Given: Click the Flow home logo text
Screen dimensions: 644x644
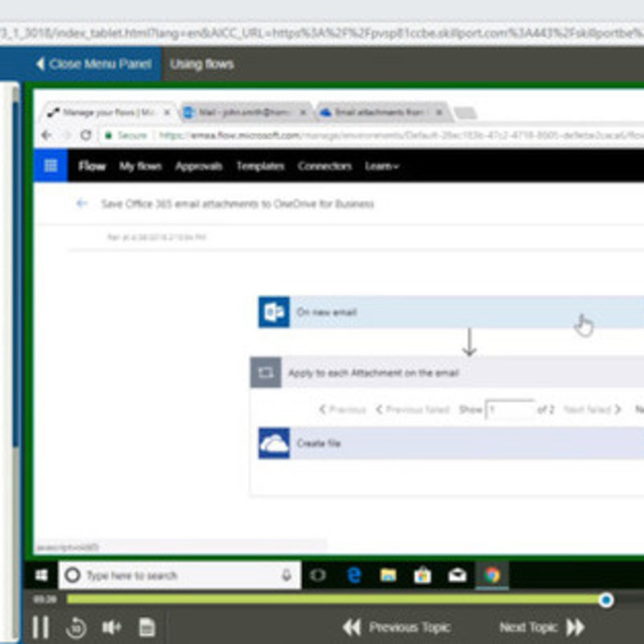Looking at the screenshot, I should coord(92,166).
